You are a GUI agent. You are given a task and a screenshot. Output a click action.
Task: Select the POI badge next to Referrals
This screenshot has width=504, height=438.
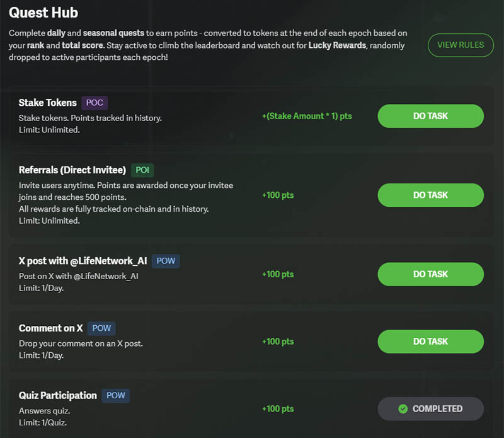pyautogui.click(x=142, y=170)
